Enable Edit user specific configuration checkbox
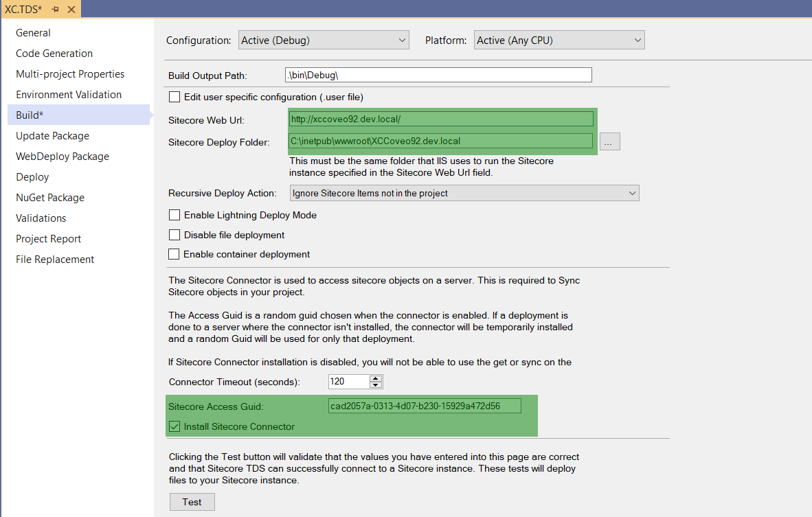 (x=174, y=97)
